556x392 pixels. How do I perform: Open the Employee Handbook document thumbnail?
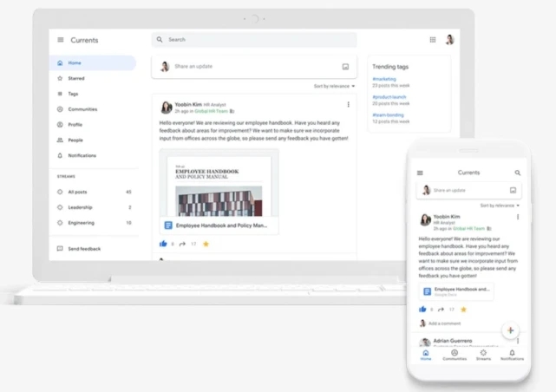click(x=219, y=187)
